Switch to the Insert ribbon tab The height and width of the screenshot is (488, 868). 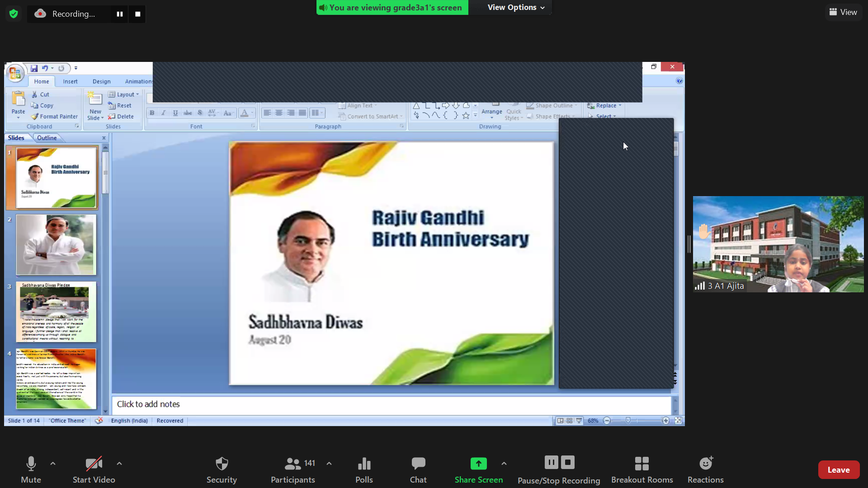click(x=70, y=81)
